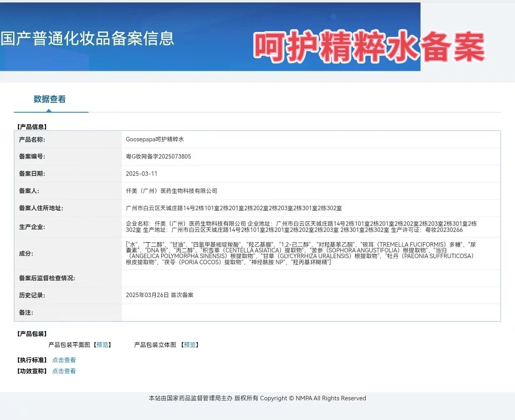Click the 产品包装平面图 label
Viewport: 515px width, 420px height.
click(69, 345)
